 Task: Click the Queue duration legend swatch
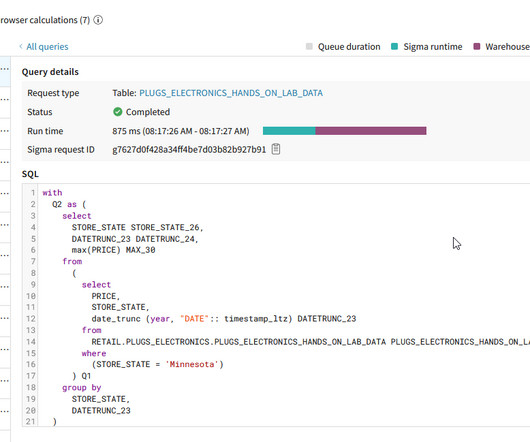tap(309, 46)
